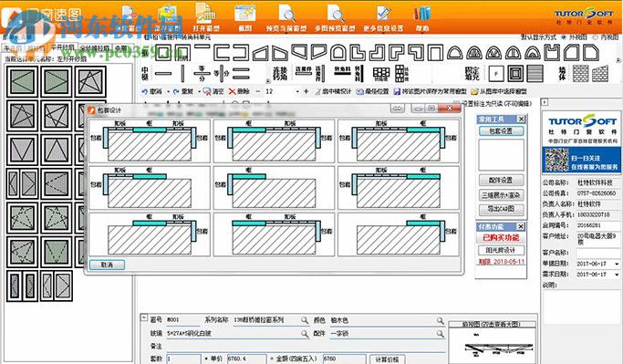
Task: Click the 单价 input field
Action: click(246, 359)
